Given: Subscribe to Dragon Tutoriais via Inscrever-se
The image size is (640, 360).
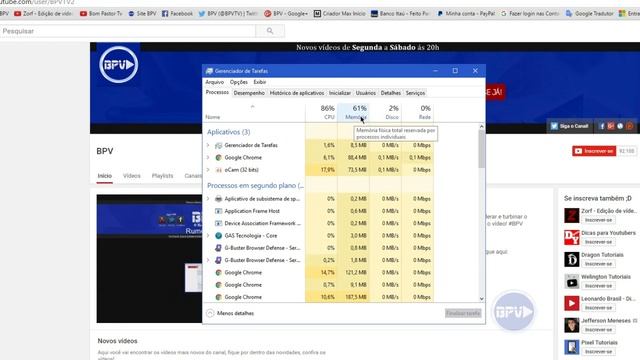Looking at the screenshot, I should (598, 264).
